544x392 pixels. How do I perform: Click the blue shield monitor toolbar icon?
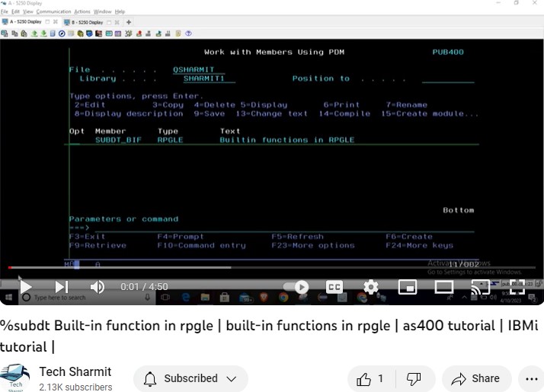click(89, 33)
